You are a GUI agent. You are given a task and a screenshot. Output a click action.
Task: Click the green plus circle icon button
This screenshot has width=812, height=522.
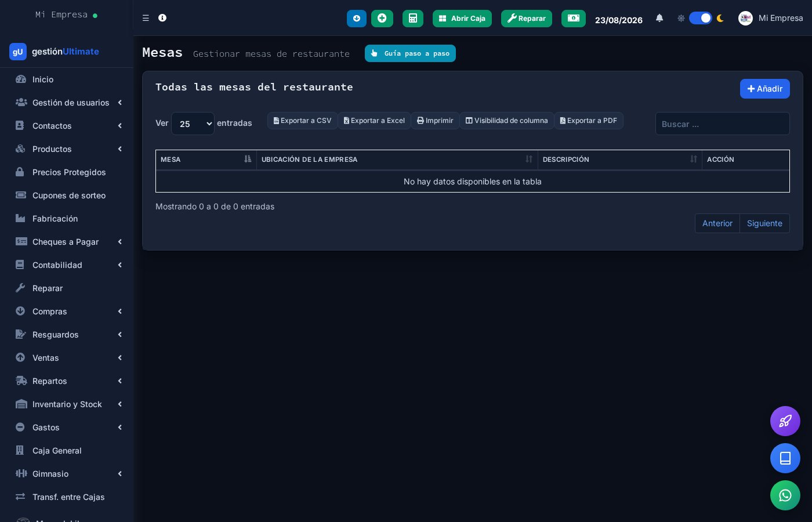382,19
